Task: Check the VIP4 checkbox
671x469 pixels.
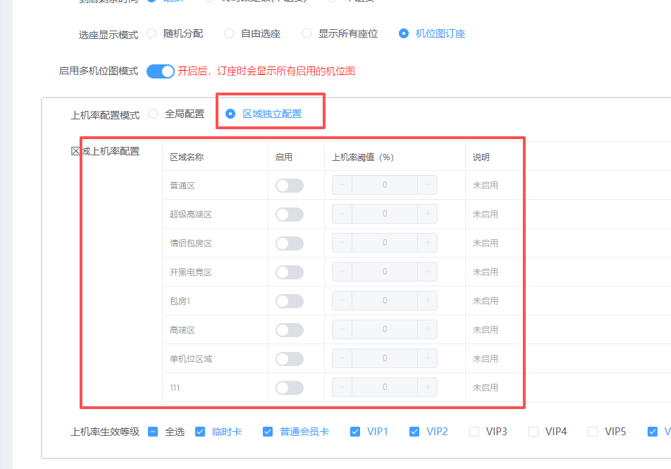Action: click(x=533, y=432)
